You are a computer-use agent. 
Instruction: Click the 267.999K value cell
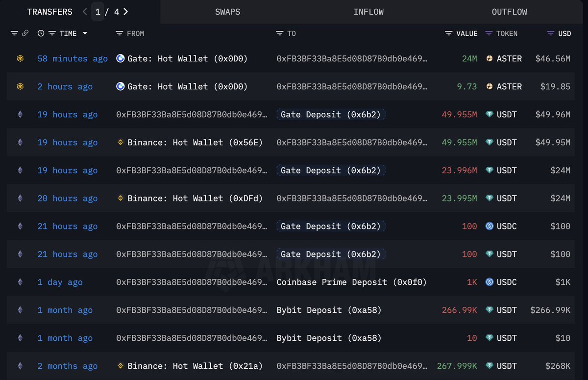[x=457, y=366]
